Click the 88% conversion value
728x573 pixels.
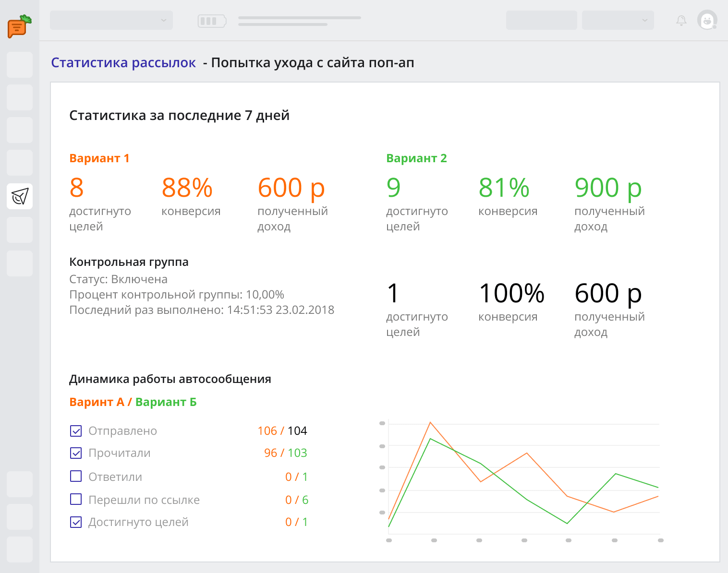coord(187,187)
